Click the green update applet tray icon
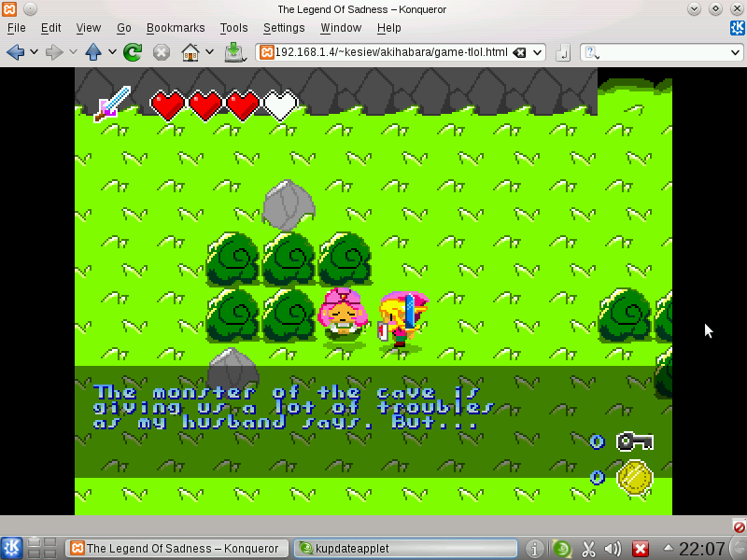 (562, 549)
